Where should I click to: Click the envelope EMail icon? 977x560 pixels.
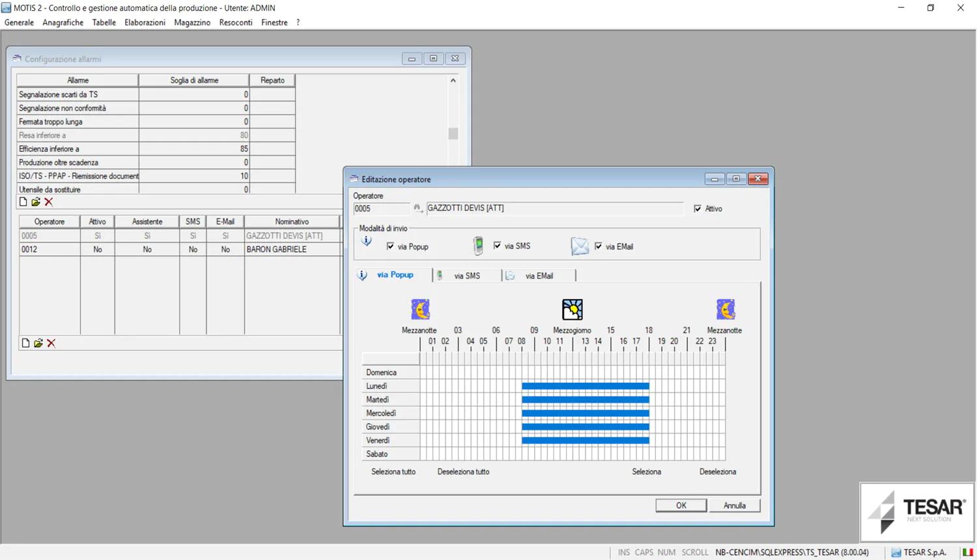point(579,246)
